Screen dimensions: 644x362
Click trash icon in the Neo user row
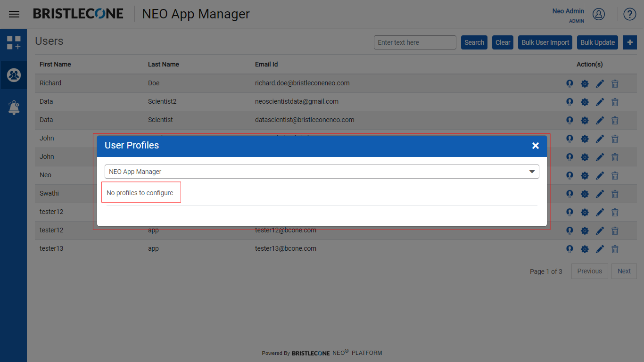click(615, 175)
